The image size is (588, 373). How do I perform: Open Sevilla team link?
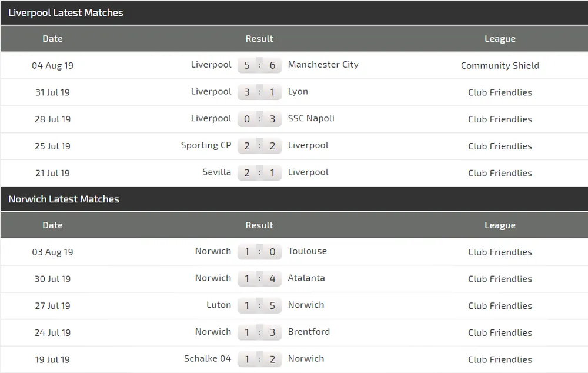[216, 172]
